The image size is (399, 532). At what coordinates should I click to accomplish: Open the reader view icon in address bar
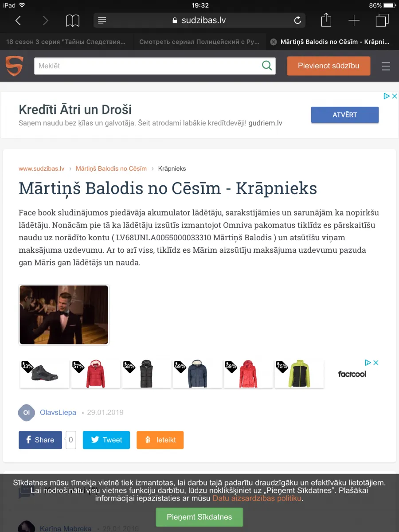coord(102,20)
